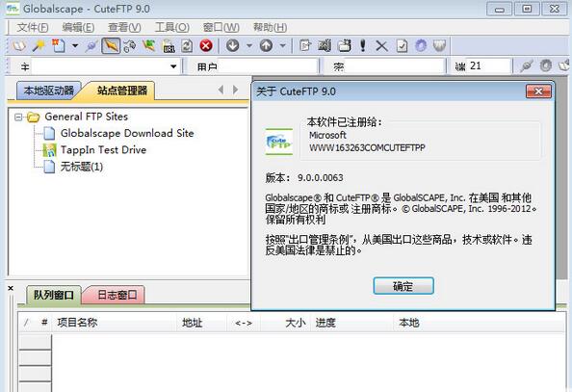Expand the Download arrow dropdown
Image resolution: width=572 pixels, height=392 pixels.
point(249,46)
